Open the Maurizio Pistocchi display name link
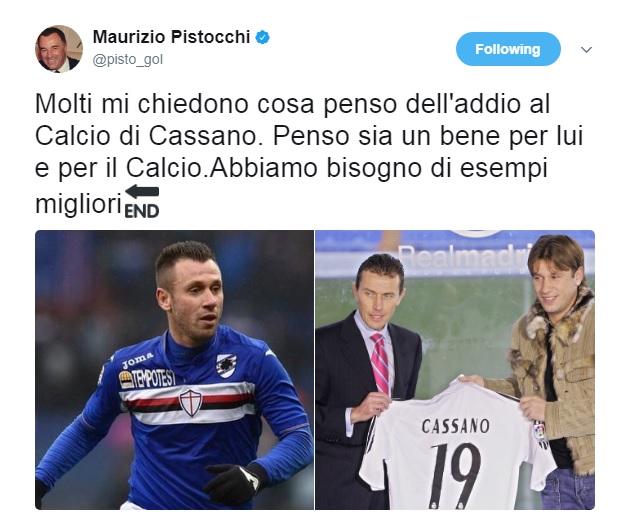This screenshot has width=629, height=514. [171, 37]
